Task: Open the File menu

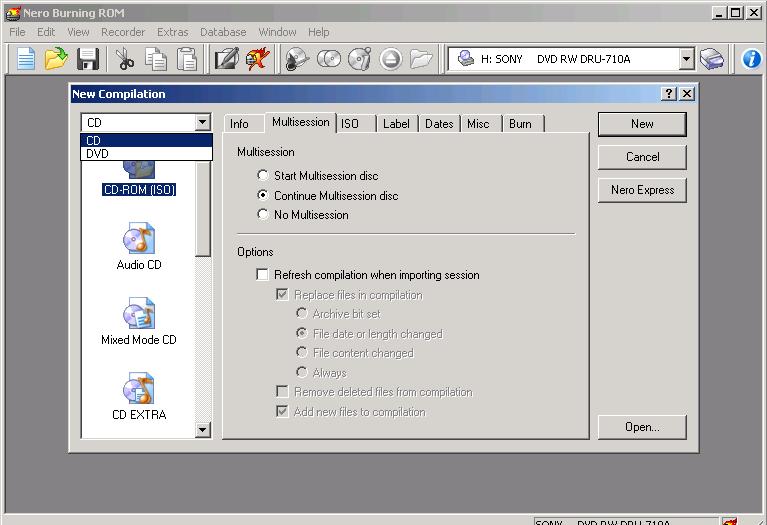Action: tap(17, 32)
